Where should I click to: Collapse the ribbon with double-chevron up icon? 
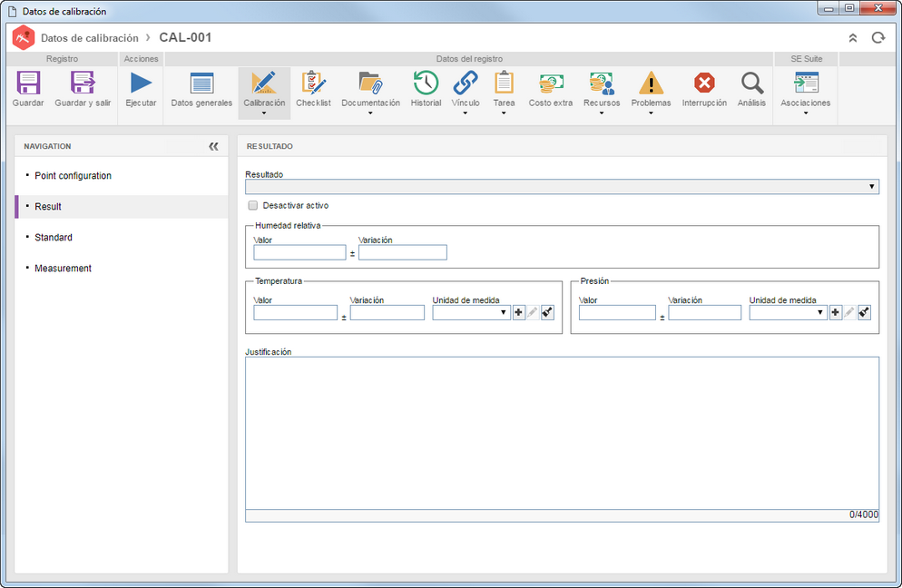click(x=853, y=38)
